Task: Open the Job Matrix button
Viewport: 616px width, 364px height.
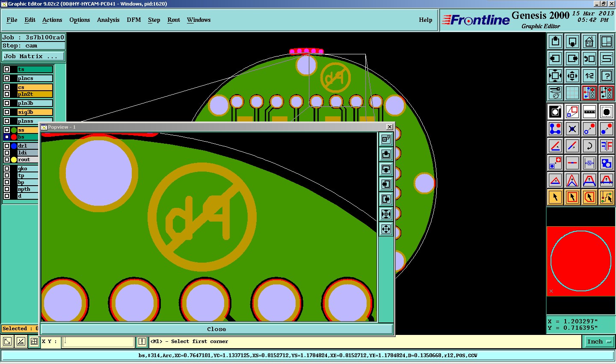Action: (34, 56)
